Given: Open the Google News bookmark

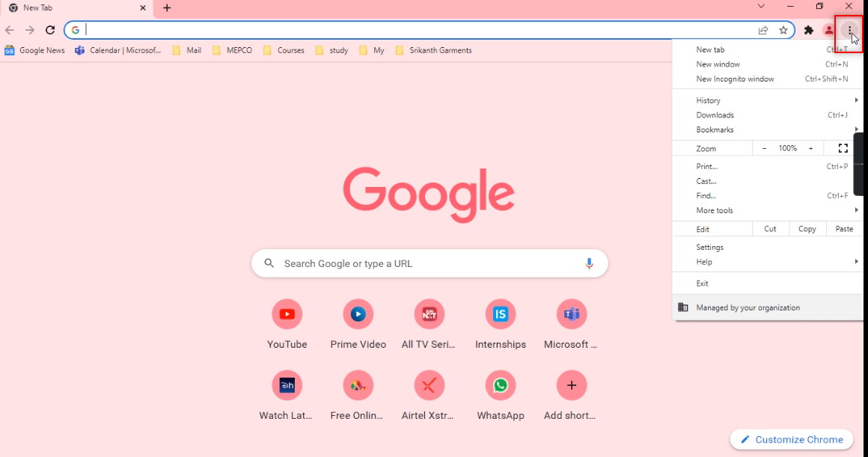Looking at the screenshot, I should point(34,50).
